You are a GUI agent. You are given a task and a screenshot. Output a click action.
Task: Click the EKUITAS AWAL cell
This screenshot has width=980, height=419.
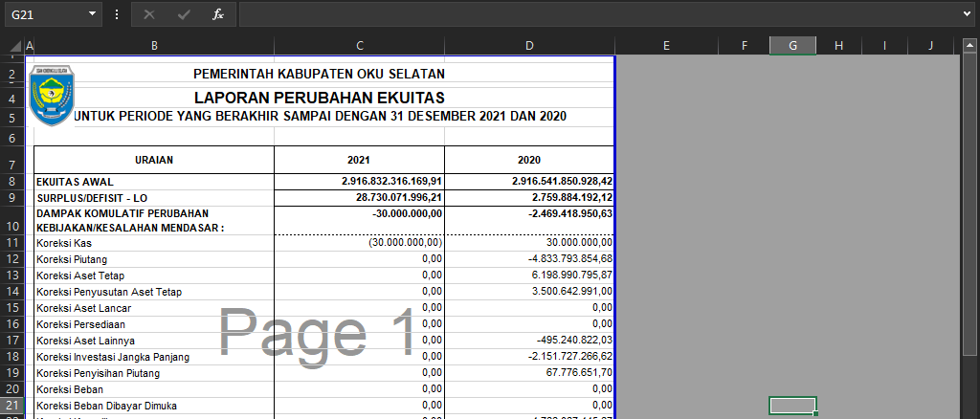153,181
